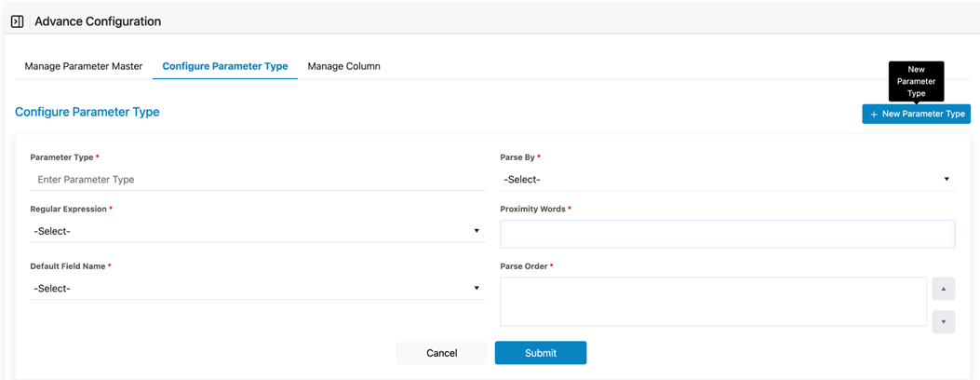Expand the Regular Expression select box
This screenshot has width=980, height=380.
coord(256,231)
